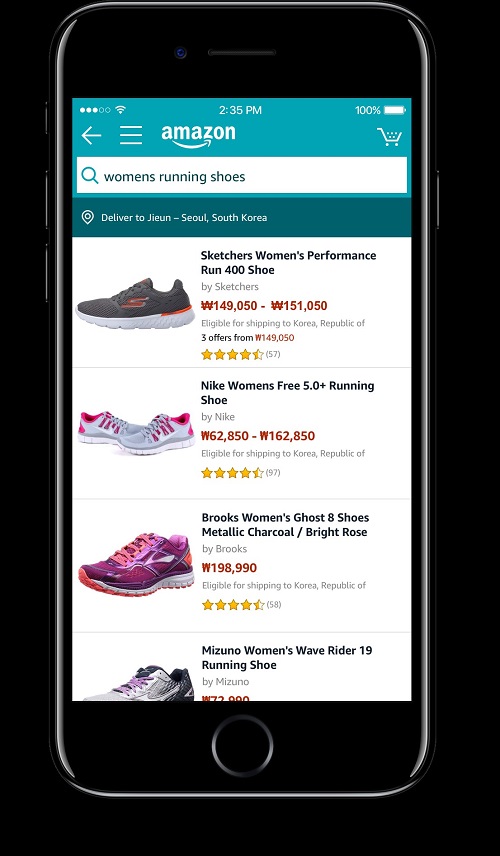This screenshot has height=856, width=500.
Task: Select the grey Sketchers shoe thumbnail
Action: coord(135,304)
